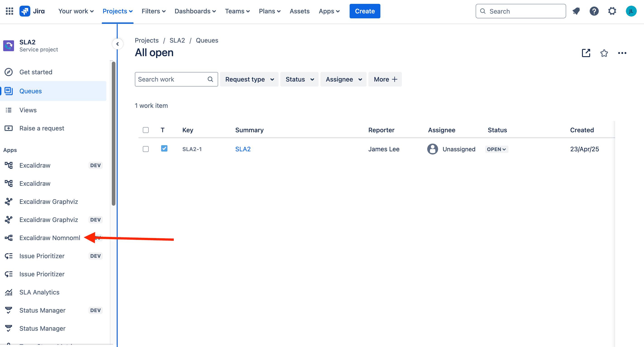Click the SLA2 project avatar icon
Viewport: 644px width, 347px height.
click(x=9, y=46)
